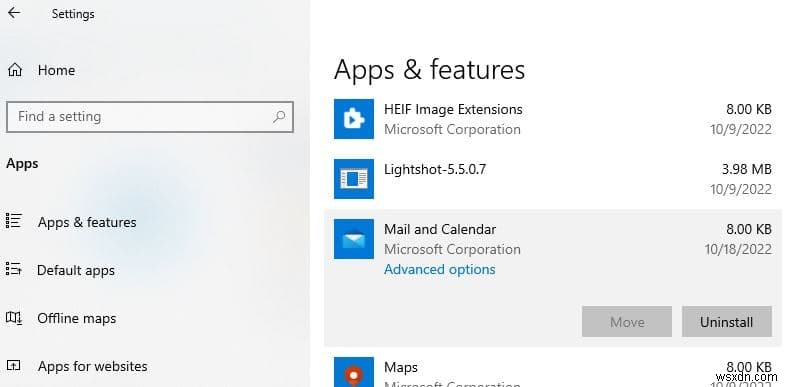Click the greyed-out Move button
The width and height of the screenshot is (789, 387).
[627, 322]
